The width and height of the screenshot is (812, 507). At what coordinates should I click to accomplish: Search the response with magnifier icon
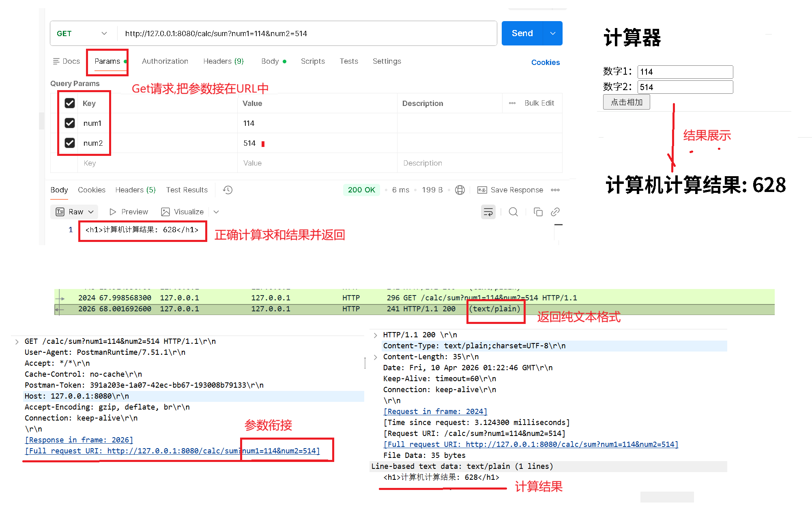coord(513,212)
